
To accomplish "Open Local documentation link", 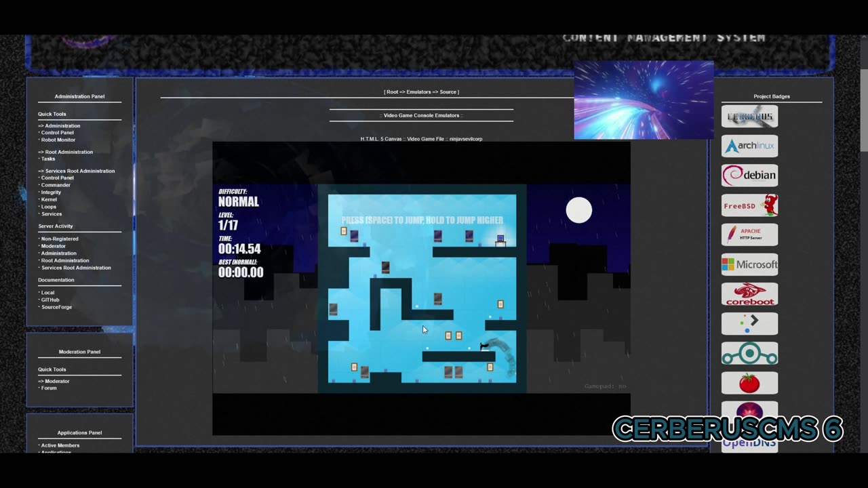I will [47, 293].
